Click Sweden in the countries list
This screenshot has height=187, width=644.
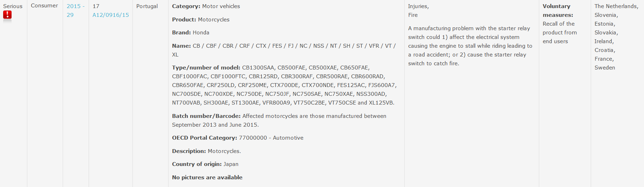click(604, 68)
